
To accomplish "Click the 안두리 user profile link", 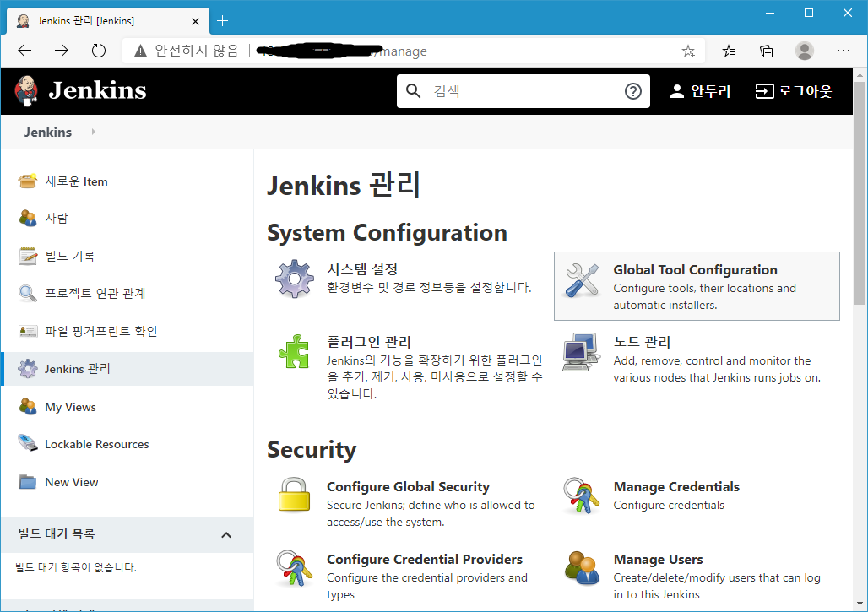I will (700, 91).
